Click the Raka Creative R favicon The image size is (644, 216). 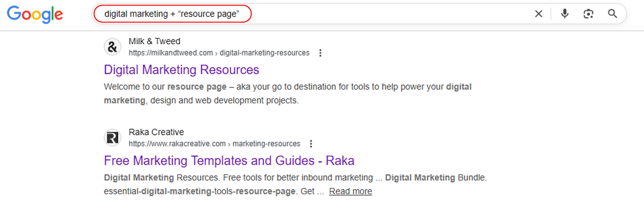113,138
